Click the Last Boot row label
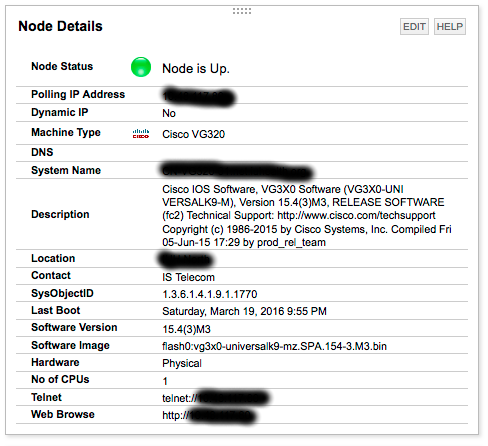 click(56, 310)
